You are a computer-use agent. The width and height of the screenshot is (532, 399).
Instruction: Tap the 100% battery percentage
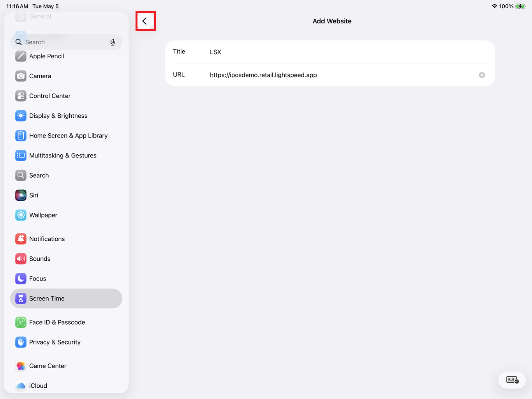click(x=506, y=6)
